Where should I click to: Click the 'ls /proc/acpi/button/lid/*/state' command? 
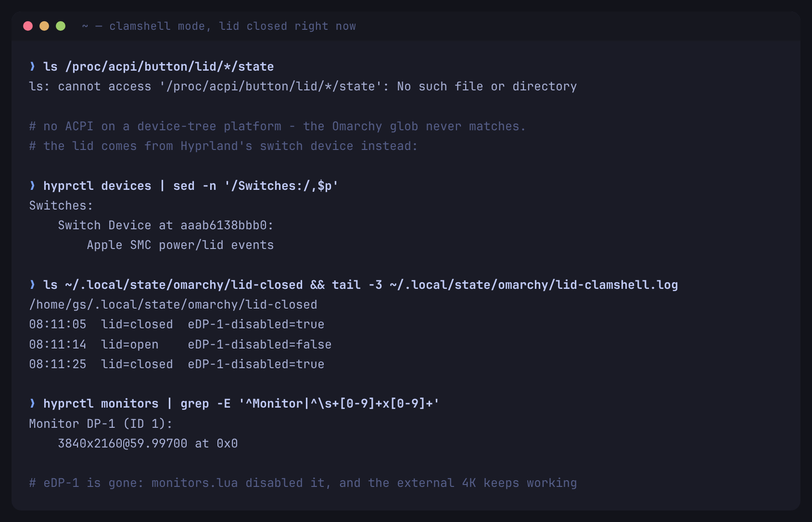click(x=159, y=67)
